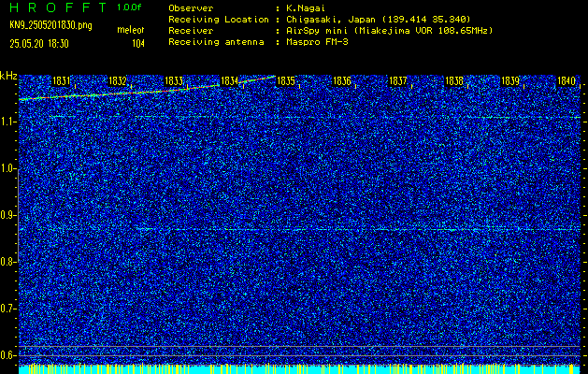The width and height of the screenshot is (588, 374).
Task: Click the Observer label
Action: [191, 8]
